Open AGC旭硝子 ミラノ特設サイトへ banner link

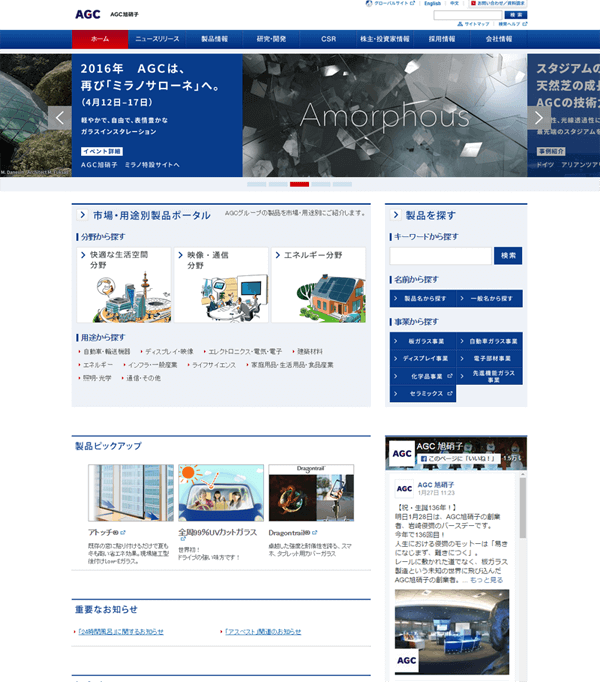[x=130, y=165]
